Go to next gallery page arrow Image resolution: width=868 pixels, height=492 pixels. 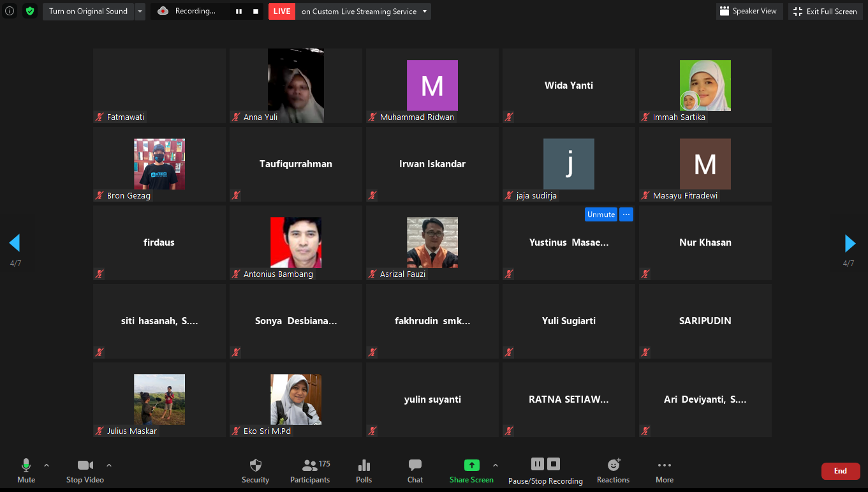[850, 243]
